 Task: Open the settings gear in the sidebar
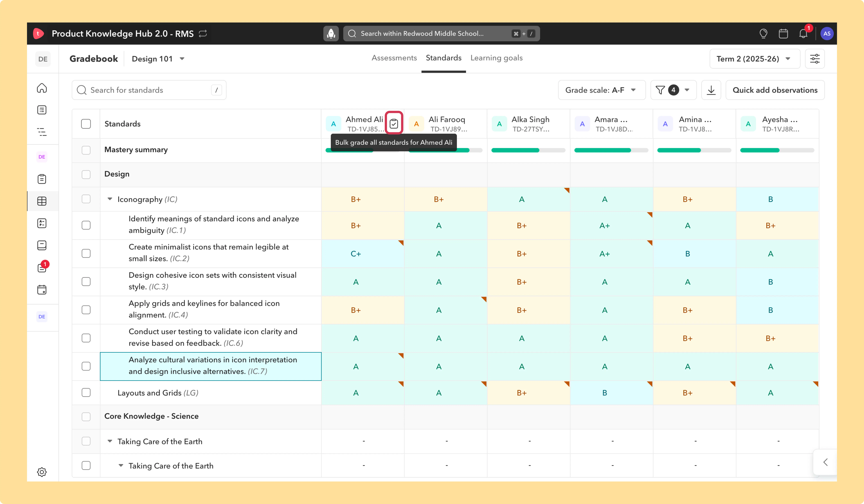point(42,472)
